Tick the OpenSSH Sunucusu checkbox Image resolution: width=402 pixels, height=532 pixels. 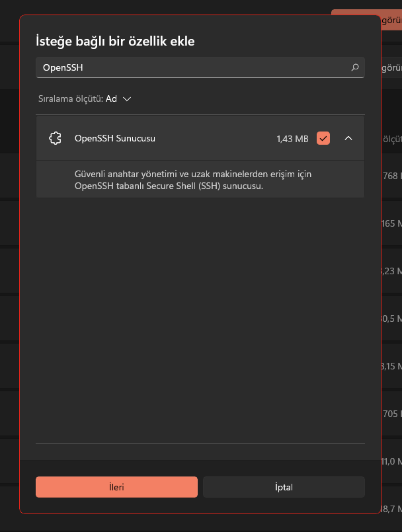pyautogui.click(x=323, y=139)
